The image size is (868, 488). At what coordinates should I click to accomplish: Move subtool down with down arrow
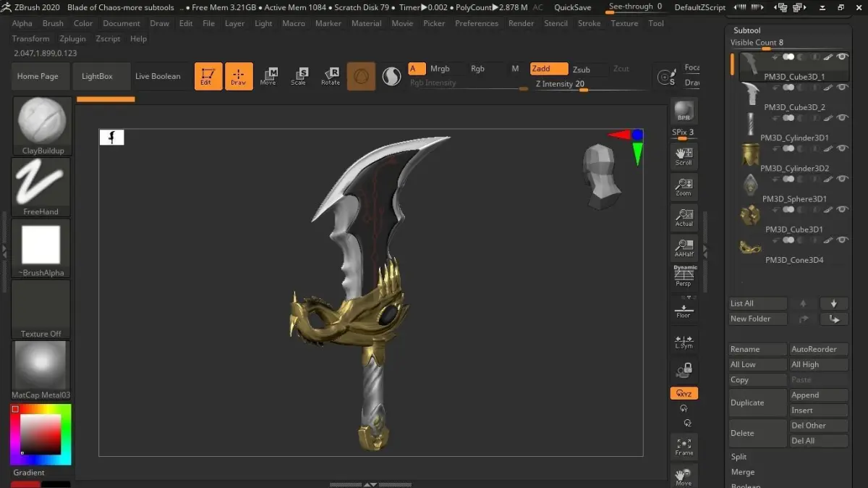point(833,303)
